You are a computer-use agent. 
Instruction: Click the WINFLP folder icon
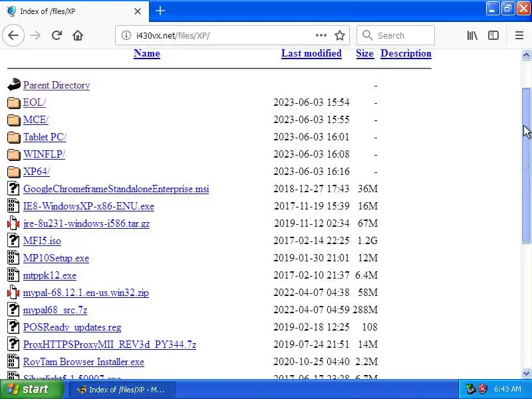[x=13, y=154]
